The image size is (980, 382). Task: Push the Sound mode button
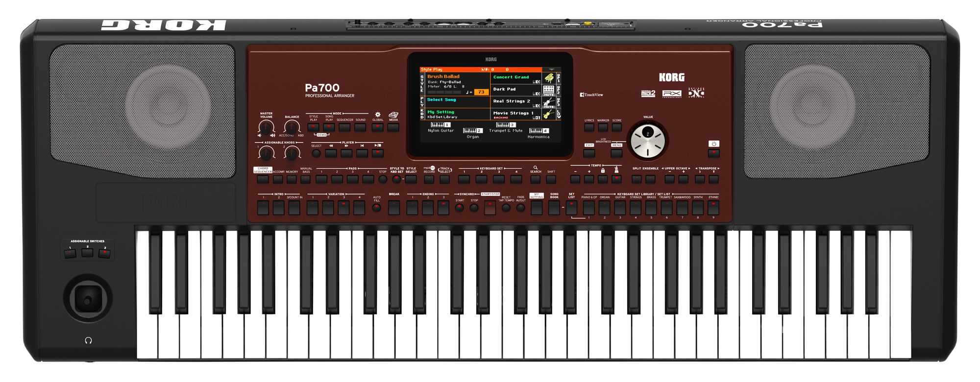tap(361, 127)
